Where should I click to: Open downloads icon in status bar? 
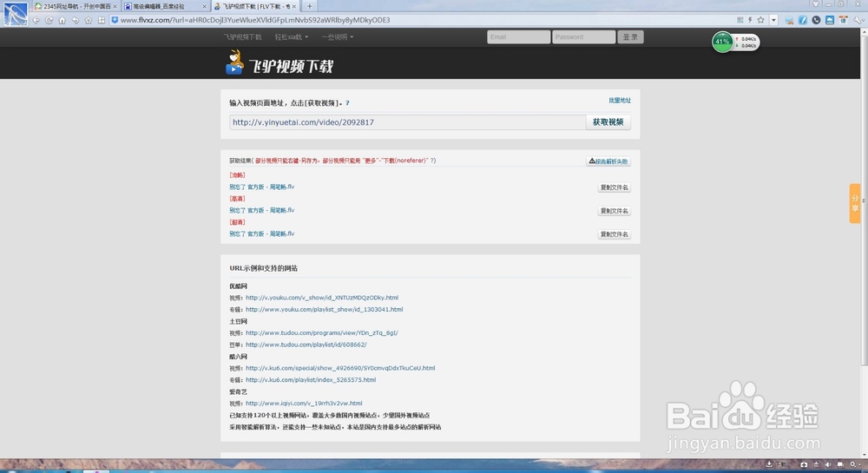[769, 464]
